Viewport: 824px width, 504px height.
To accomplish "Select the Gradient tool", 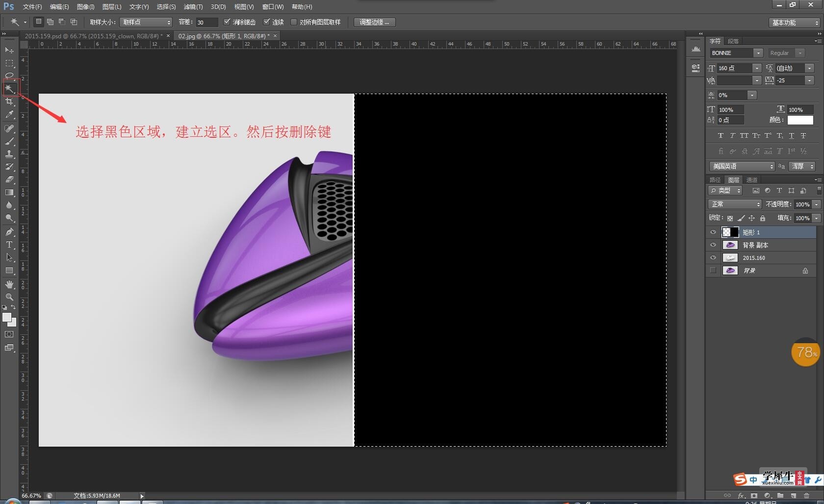I will (9, 192).
